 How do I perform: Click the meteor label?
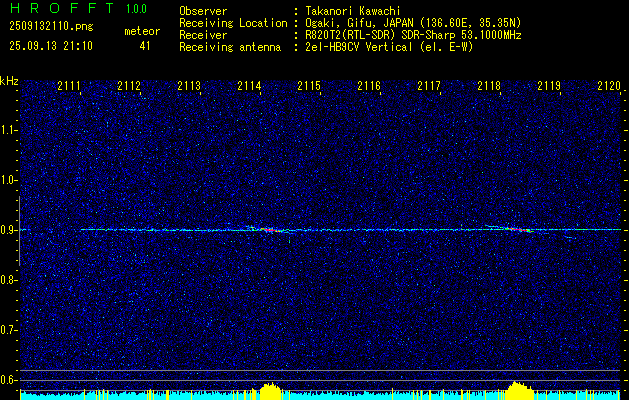pyautogui.click(x=142, y=31)
